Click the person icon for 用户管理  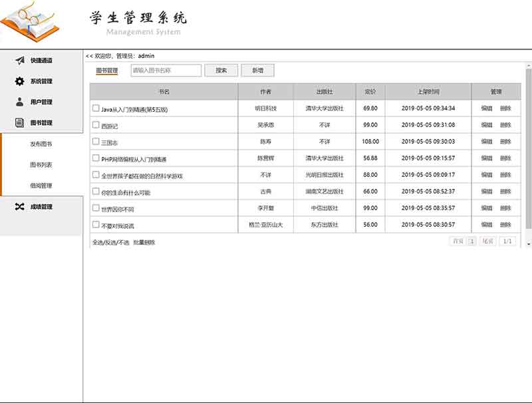point(20,102)
